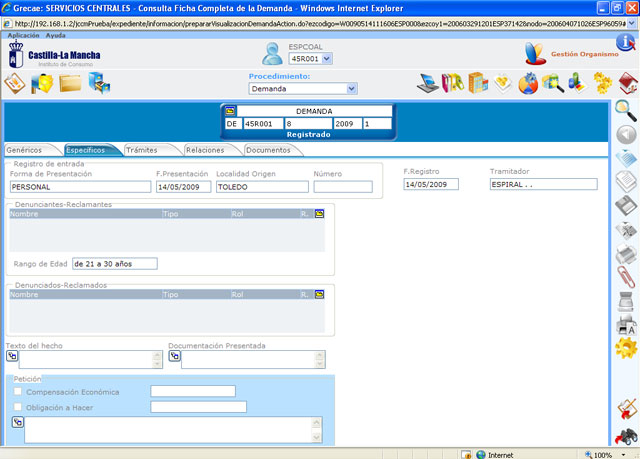Open the Denunciantes-Reclamantes list detail icon
This screenshot has width=640, height=459.
coord(320,214)
